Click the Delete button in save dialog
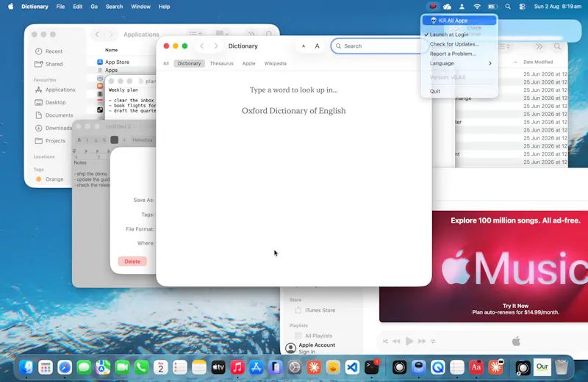The height and width of the screenshot is (382, 588). pos(132,262)
